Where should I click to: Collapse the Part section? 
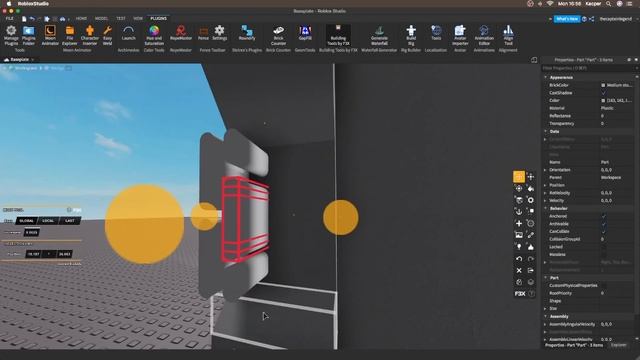click(546, 278)
